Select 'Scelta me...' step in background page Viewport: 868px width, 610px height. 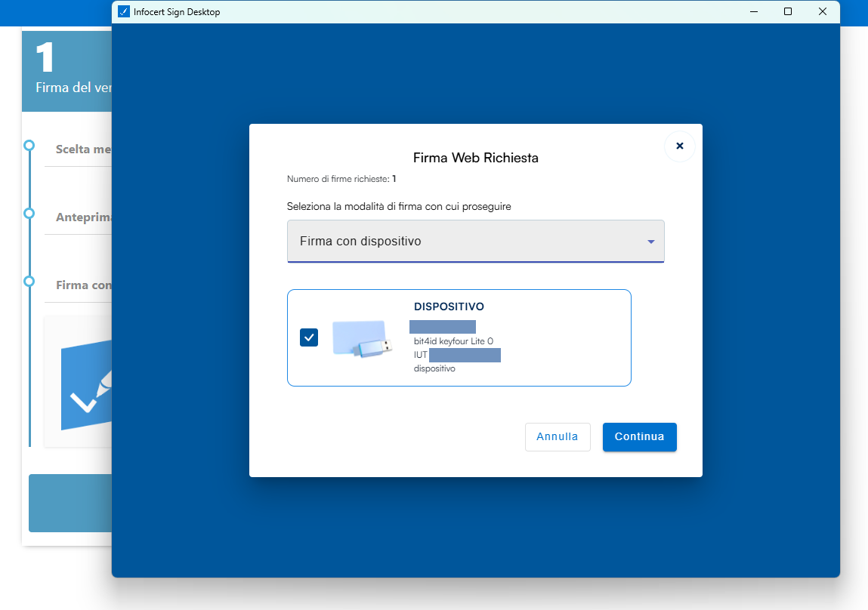tap(83, 149)
